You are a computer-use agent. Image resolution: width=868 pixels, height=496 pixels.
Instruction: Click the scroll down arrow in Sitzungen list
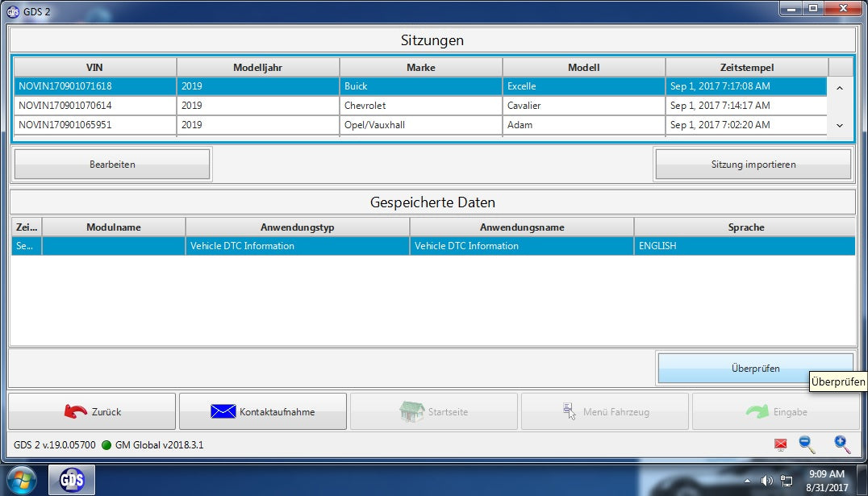point(841,125)
